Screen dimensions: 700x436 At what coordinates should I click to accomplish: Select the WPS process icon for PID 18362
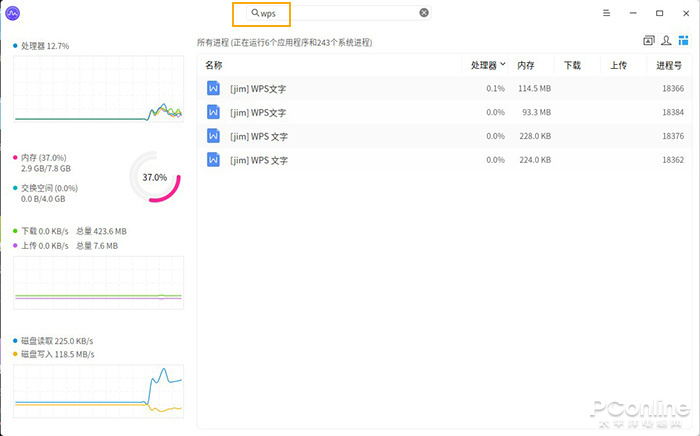tap(213, 160)
